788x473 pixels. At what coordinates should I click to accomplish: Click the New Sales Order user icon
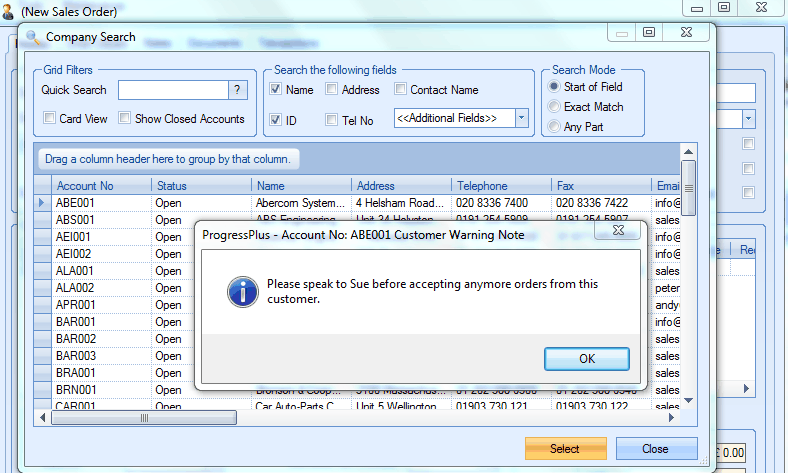8,11
